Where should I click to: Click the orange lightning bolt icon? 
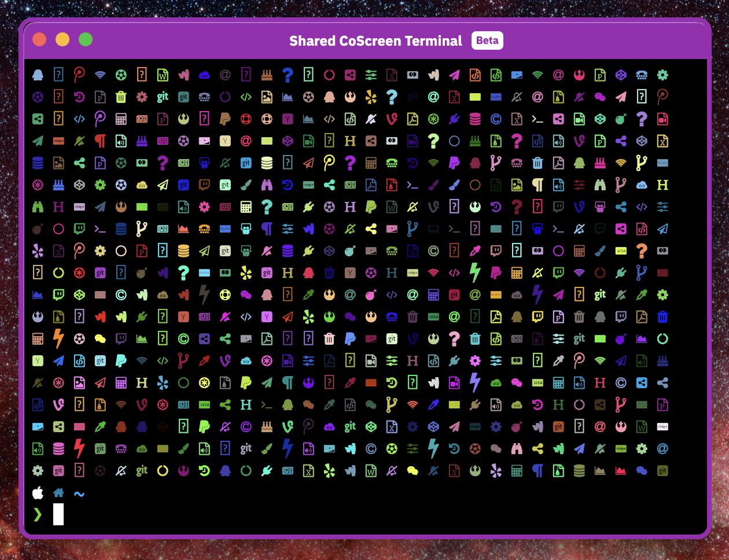[x=58, y=338]
